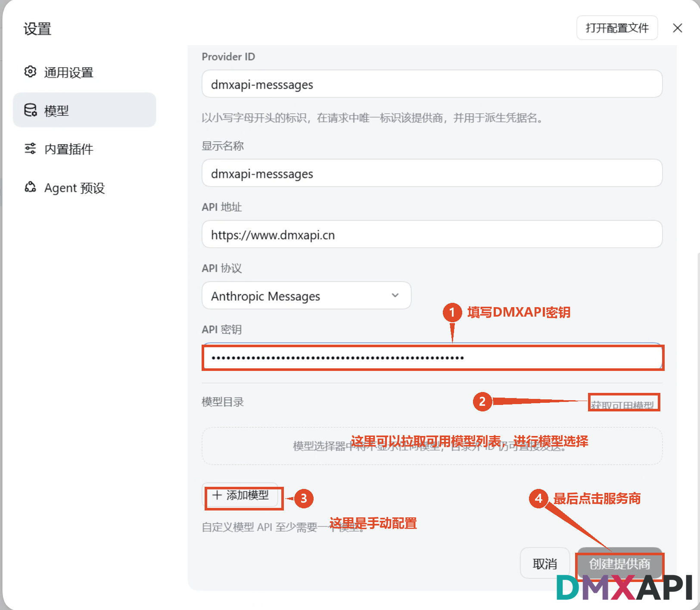Click the "显示名称" label
Image resolution: width=700 pixels, height=610 pixels.
tap(223, 146)
